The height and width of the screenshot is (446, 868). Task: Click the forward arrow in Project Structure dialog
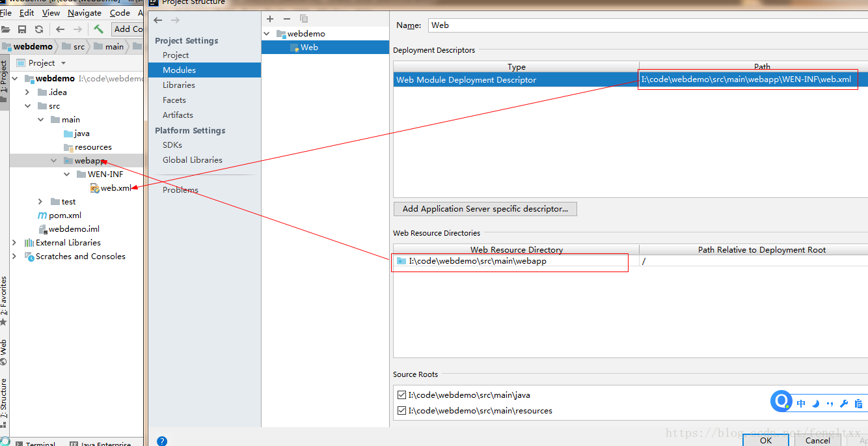[175, 20]
